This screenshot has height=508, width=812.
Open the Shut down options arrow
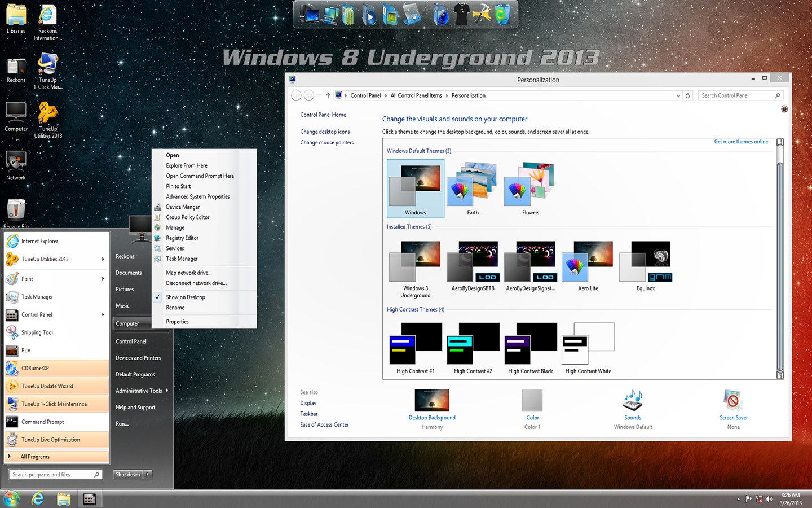click(148, 475)
